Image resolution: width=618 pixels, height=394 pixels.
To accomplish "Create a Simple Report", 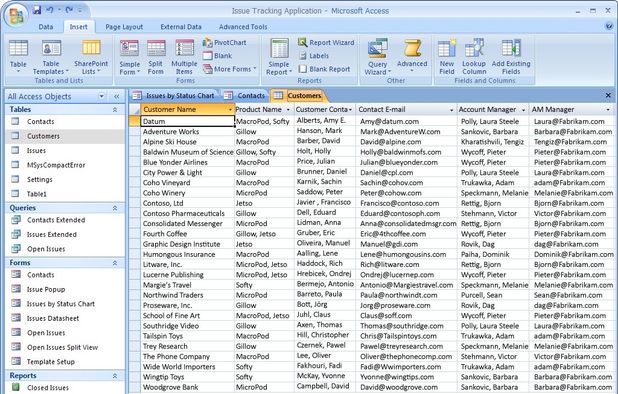I will [279, 57].
